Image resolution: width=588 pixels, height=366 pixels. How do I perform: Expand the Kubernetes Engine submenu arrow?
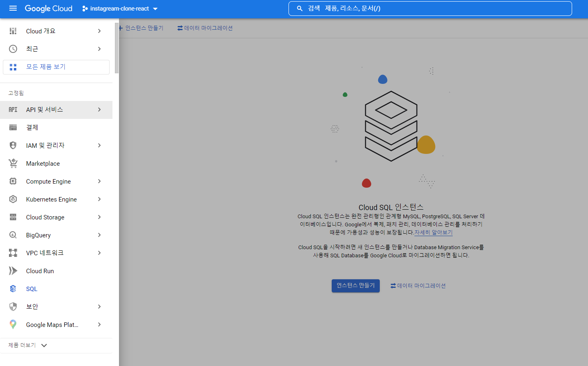point(99,199)
